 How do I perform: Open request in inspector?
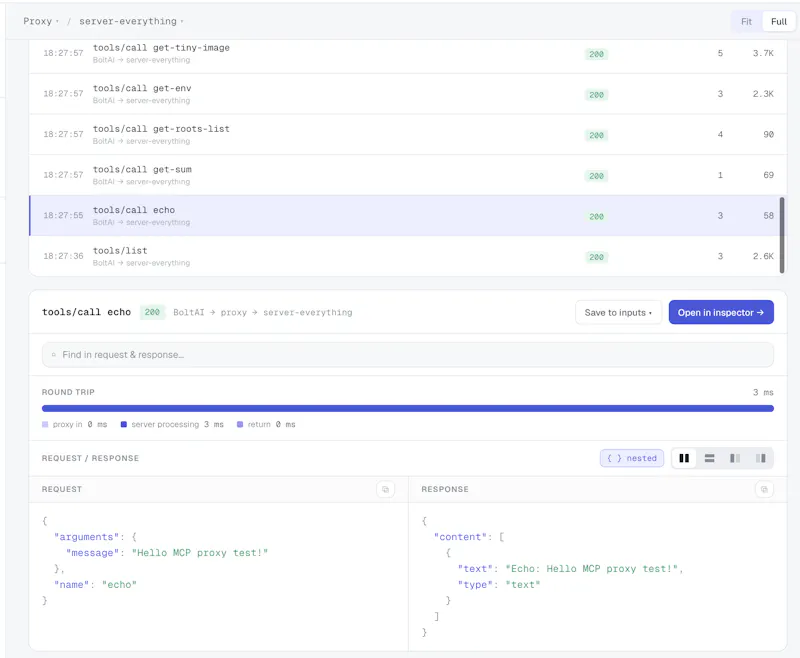(721, 312)
